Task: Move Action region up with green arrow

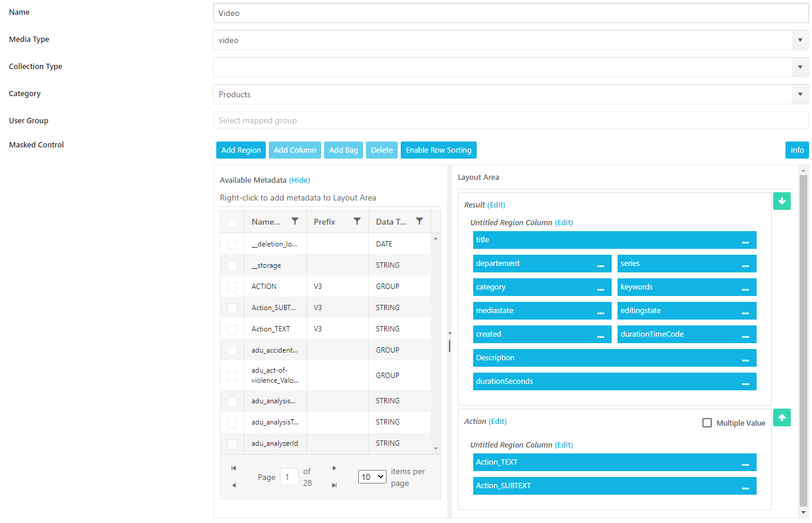Action: (782, 418)
